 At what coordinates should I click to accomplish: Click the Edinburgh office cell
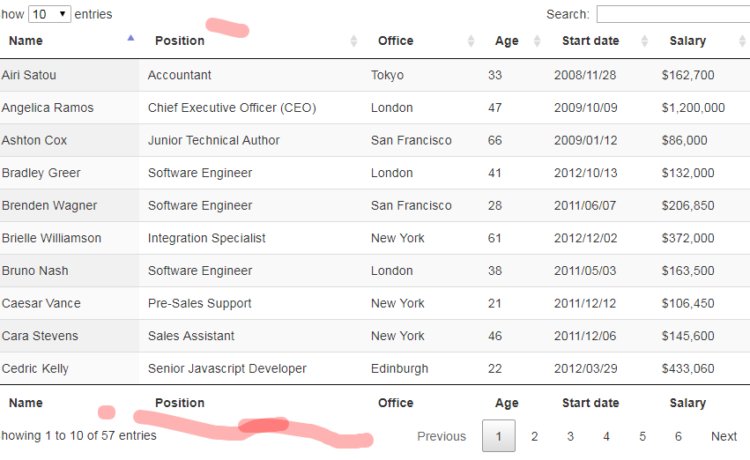[x=421, y=368]
